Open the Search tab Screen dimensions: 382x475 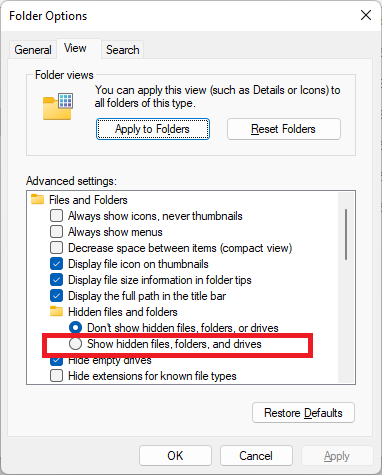pyautogui.click(x=123, y=50)
